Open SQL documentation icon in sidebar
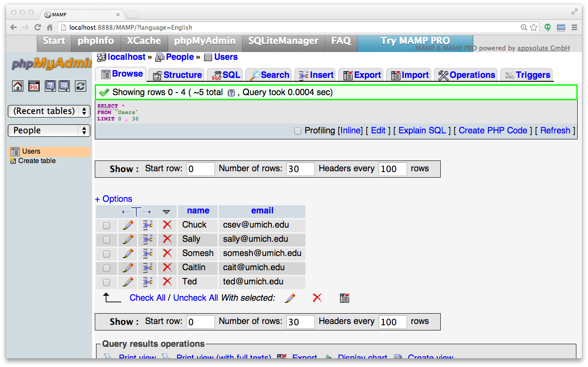Image resolution: width=588 pixels, height=367 pixels. [x=64, y=86]
